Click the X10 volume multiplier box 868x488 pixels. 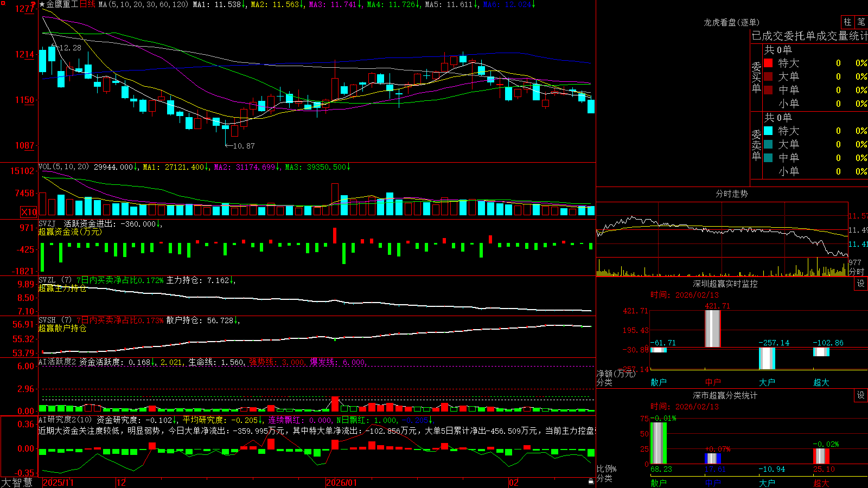pos(29,212)
